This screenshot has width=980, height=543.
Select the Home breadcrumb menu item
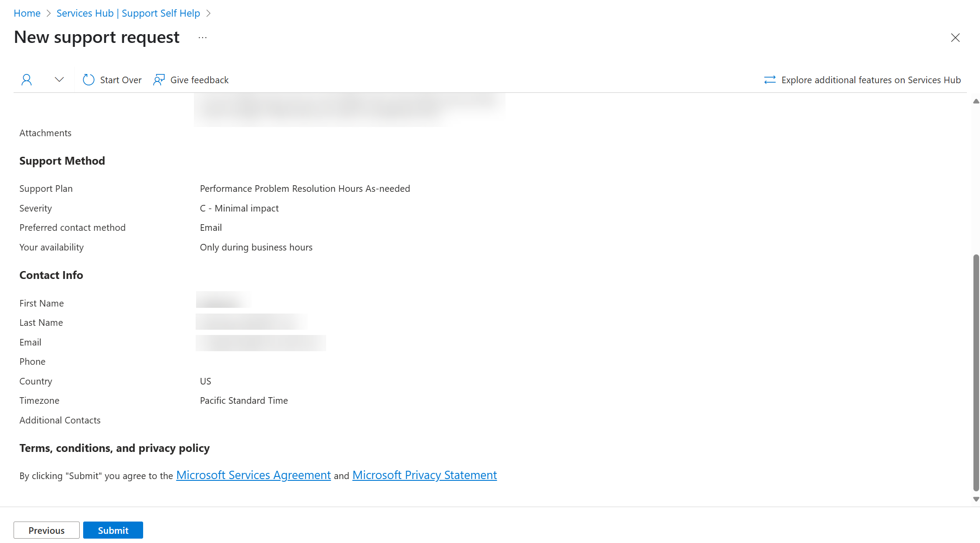pos(27,13)
